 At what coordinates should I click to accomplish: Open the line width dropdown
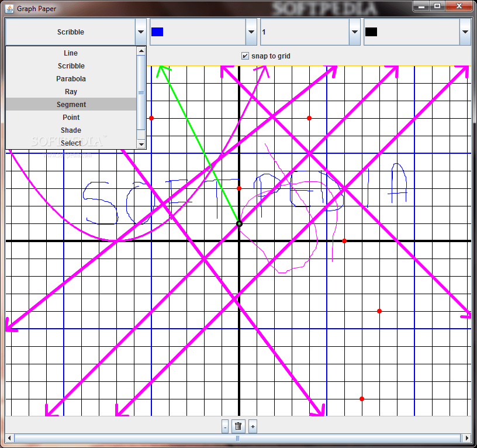[x=355, y=32]
